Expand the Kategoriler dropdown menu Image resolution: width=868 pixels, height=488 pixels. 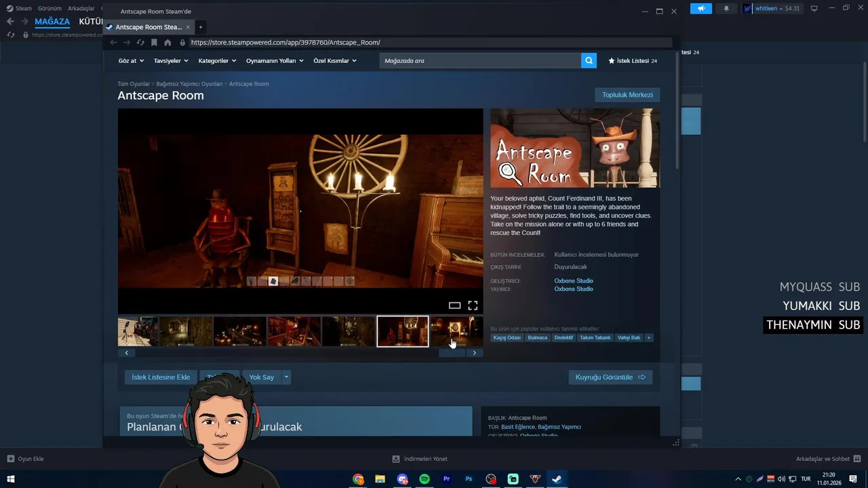(217, 60)
